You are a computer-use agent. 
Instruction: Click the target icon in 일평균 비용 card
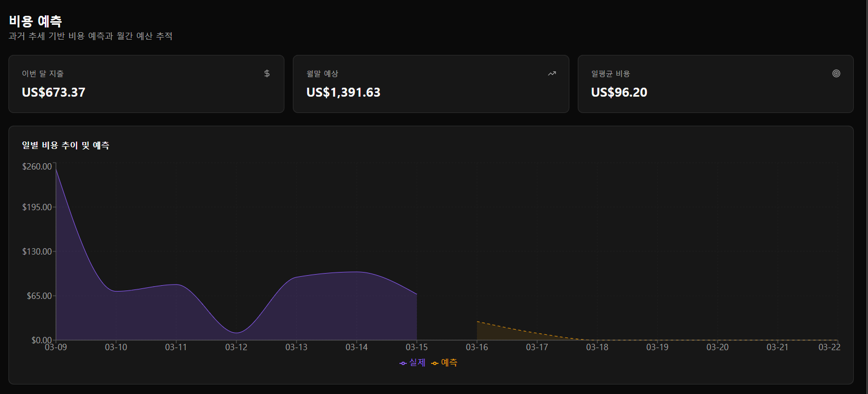click(x=836, y=73)
